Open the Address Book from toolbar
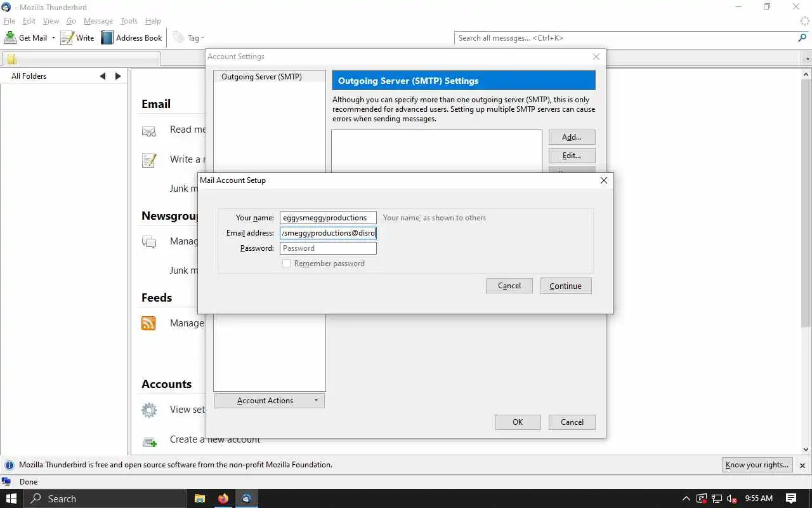 pos(132,37)
